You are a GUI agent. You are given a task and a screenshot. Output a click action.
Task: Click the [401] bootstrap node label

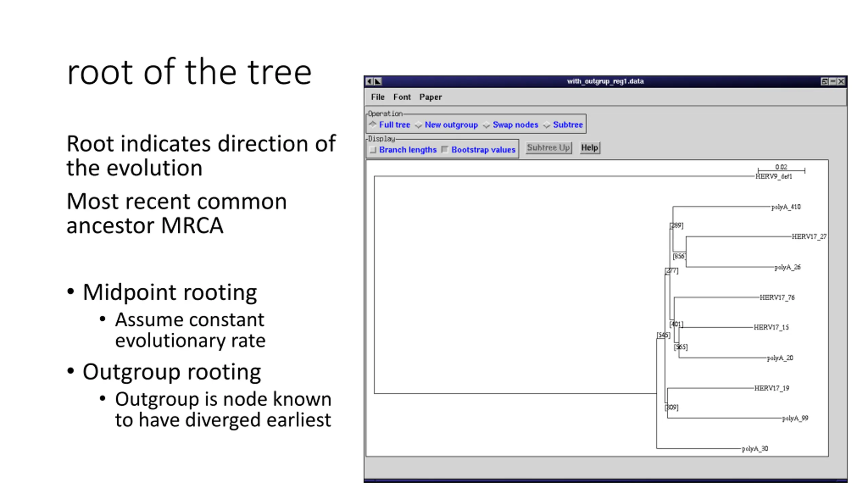point(676,324)
